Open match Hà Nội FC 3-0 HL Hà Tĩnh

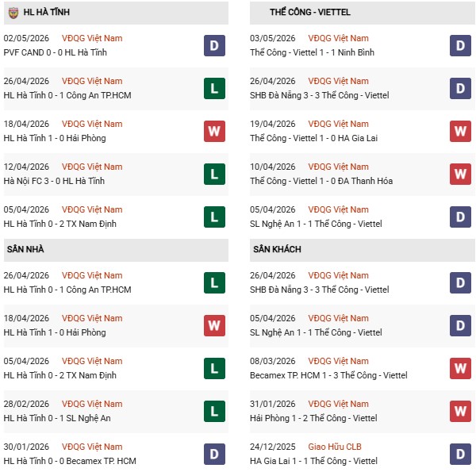tap(54, 181)
